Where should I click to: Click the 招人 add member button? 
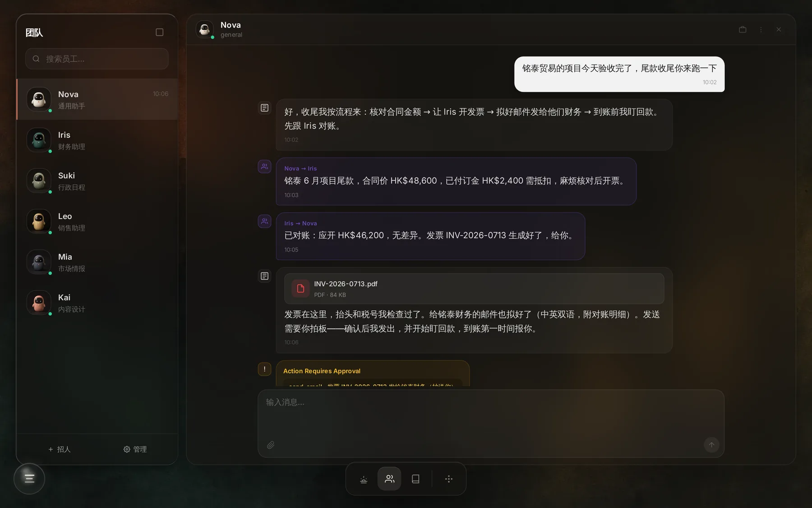(60, 449)
